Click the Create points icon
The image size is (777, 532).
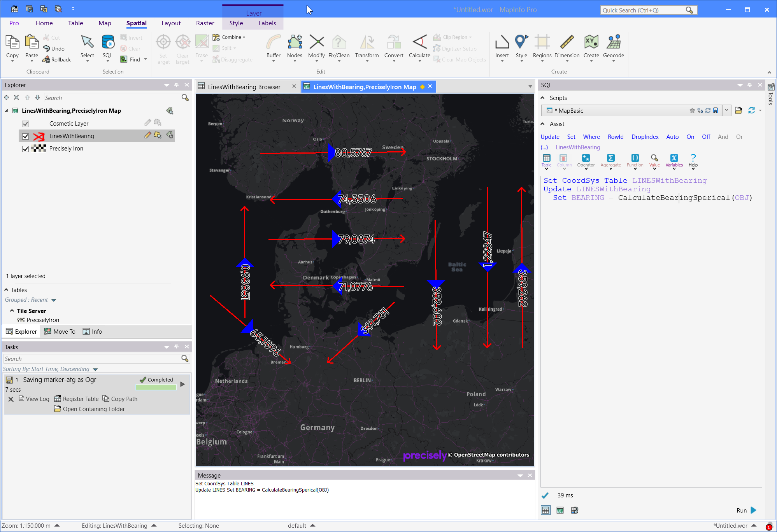pos(591,42)
